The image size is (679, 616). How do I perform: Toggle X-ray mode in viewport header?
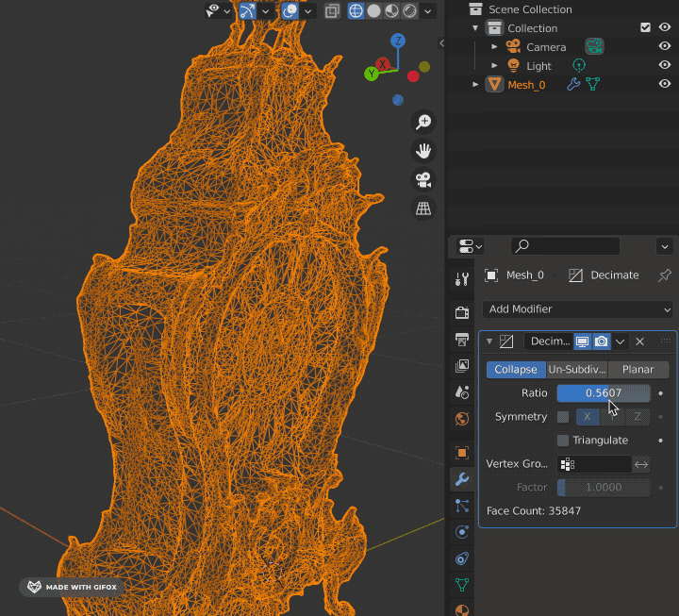[333, 11]
